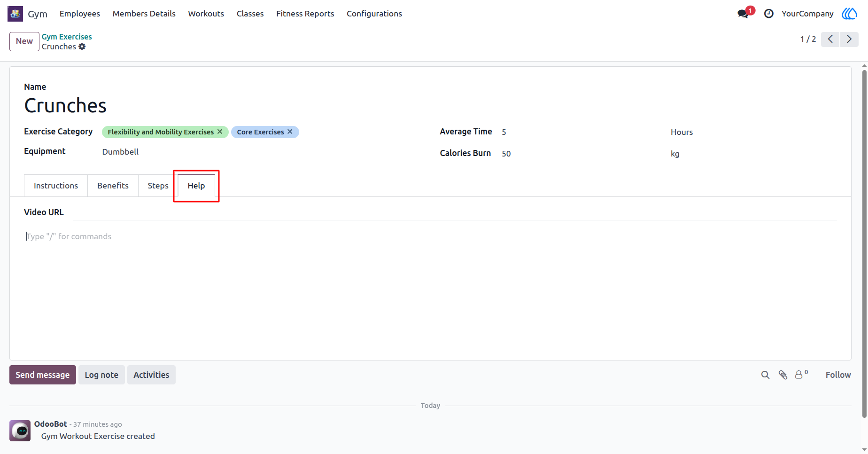Screen dimensions: 868x454
Task: Search messages with the magnifier icon
Action: click(766, 375)
